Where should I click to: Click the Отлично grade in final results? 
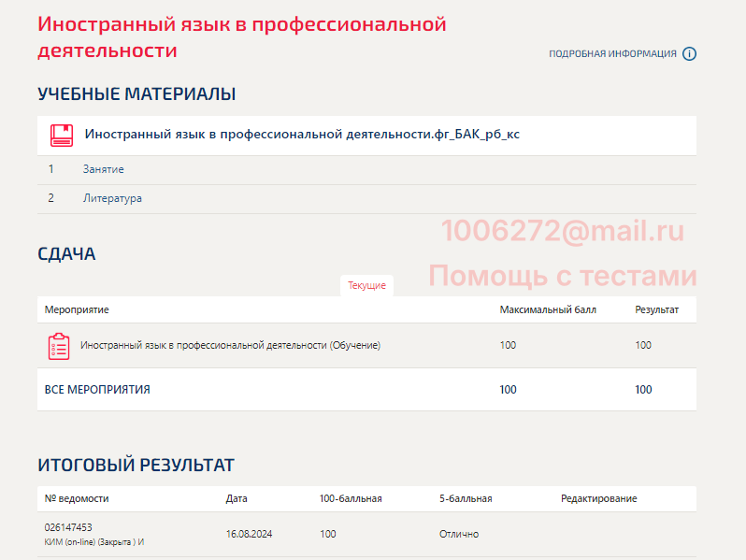coord(459,534)
